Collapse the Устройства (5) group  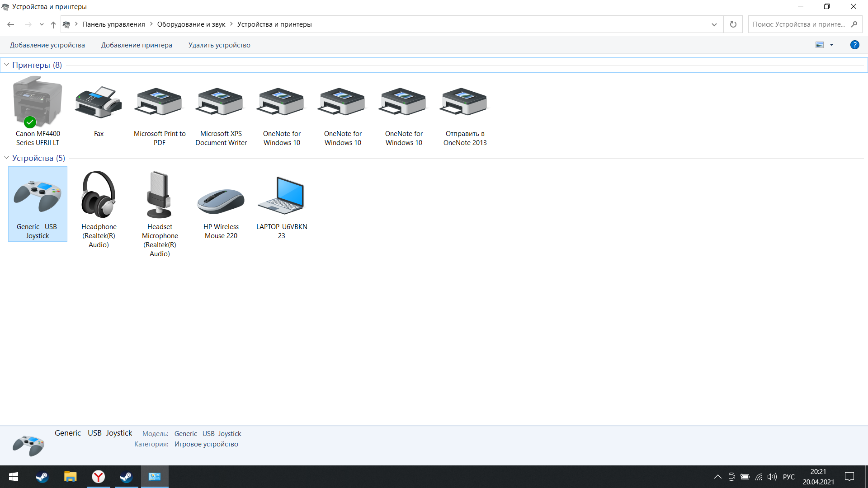[6, 158]
